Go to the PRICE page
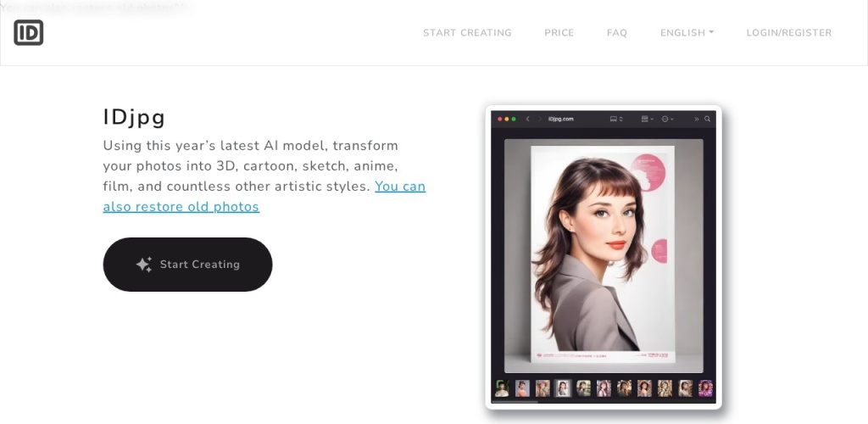The image size is (868, 424). tap(559, 33)
